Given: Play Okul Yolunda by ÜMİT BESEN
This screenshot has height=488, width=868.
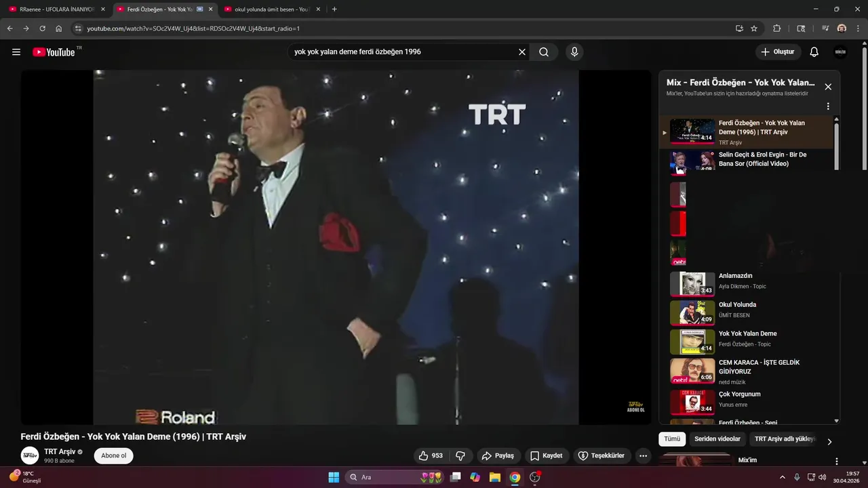Looking at the screenshot, I should [x=746, y=312].
